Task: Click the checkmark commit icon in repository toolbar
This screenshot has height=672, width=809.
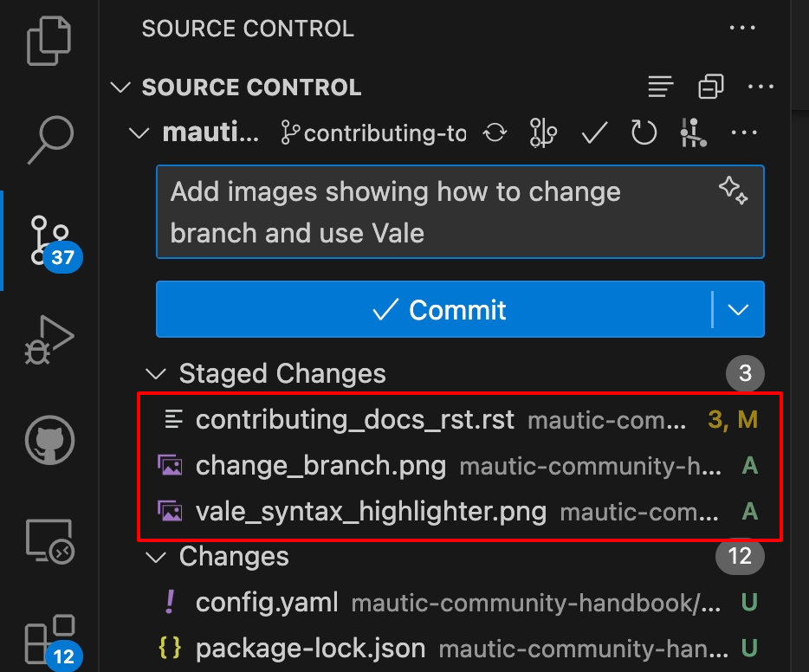Action: (594, 133)
